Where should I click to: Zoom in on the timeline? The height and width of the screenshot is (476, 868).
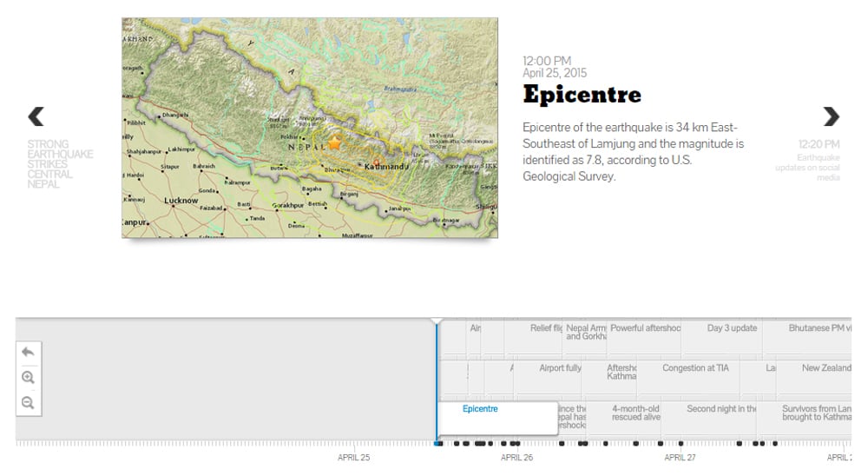[x=29, y=377]
